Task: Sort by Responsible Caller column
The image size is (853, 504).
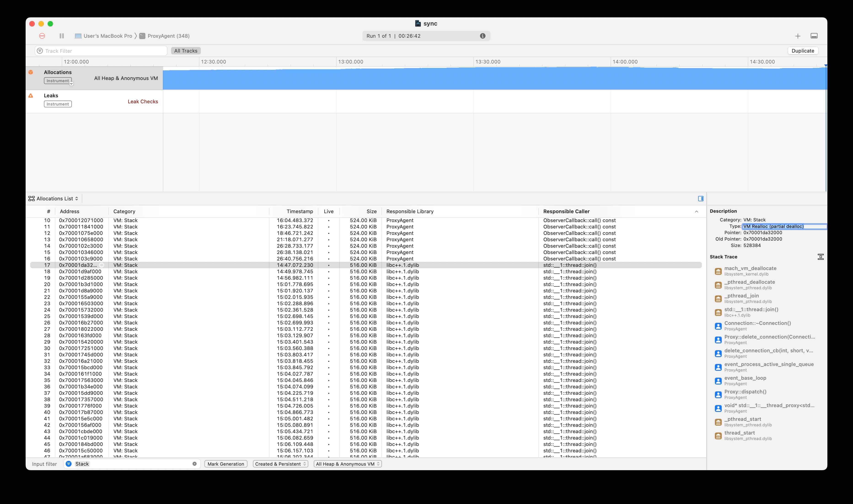Action: coord(566,211)
